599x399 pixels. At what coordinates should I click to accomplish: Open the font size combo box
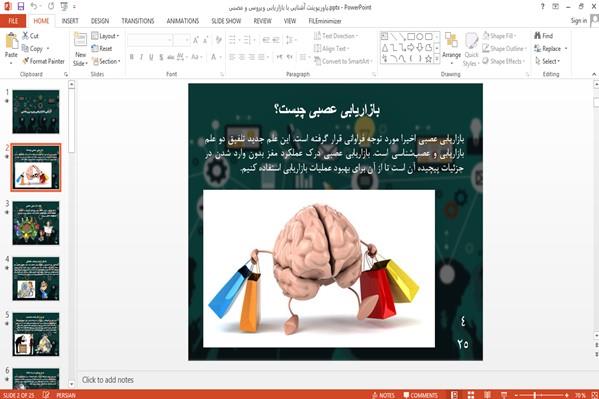tap(181, 40)
